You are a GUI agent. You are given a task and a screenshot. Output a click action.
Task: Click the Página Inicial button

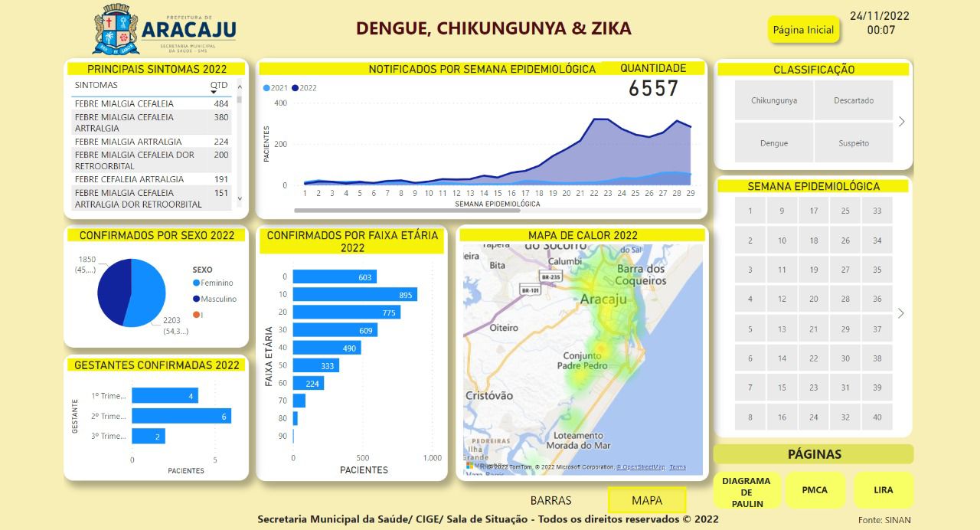click(803, 30)
